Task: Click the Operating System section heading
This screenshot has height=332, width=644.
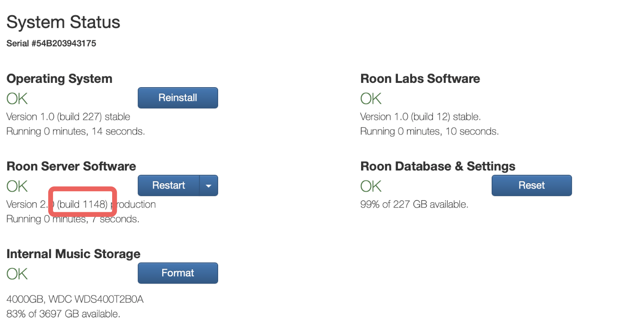Action: point(59,79)
